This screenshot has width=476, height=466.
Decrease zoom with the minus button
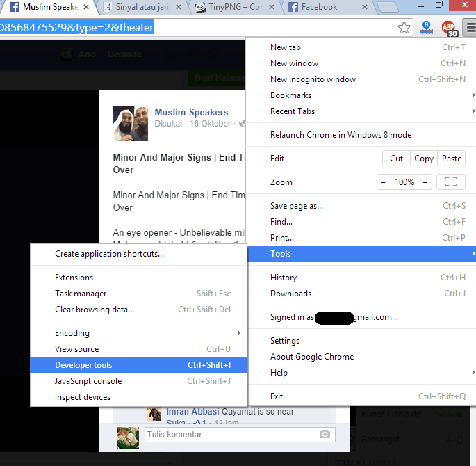click(x=384, y=182)
